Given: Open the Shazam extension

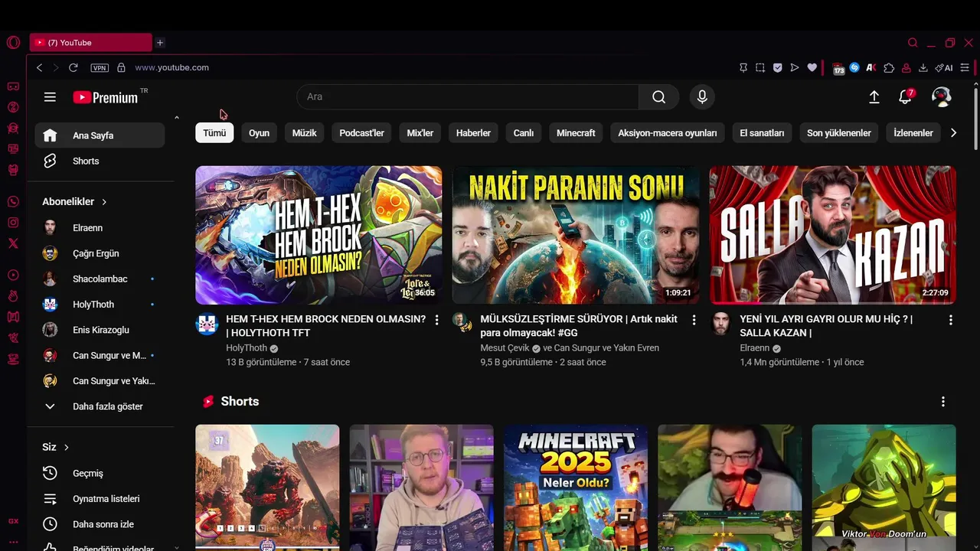Looking at the screenshot, I should pyautogui.click(x=854, y=67).
